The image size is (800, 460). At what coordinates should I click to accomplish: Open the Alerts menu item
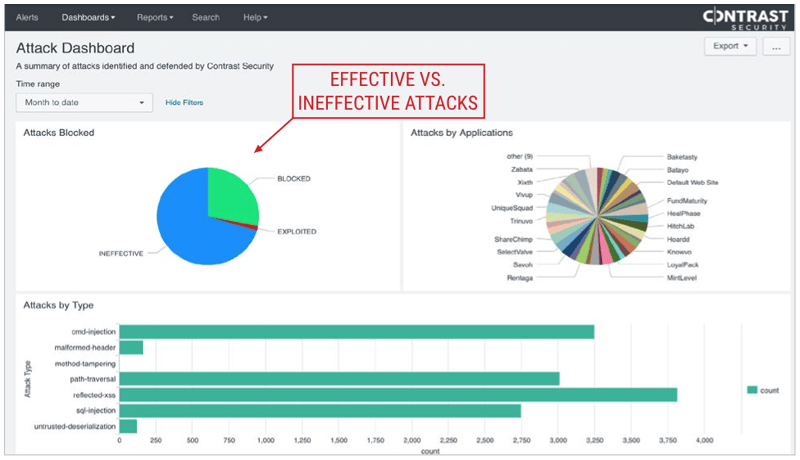pyautogui.click(x=27, y=18)
